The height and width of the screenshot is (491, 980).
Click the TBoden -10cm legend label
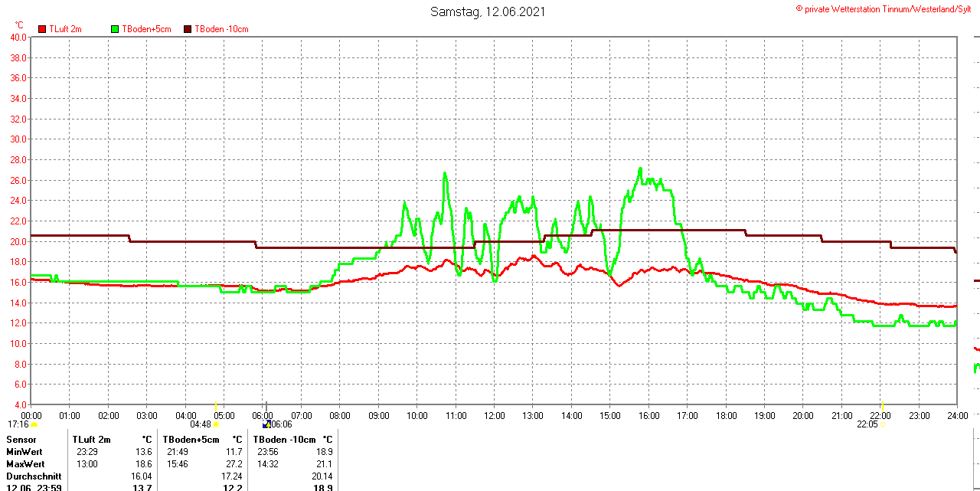tap(221, 29)
